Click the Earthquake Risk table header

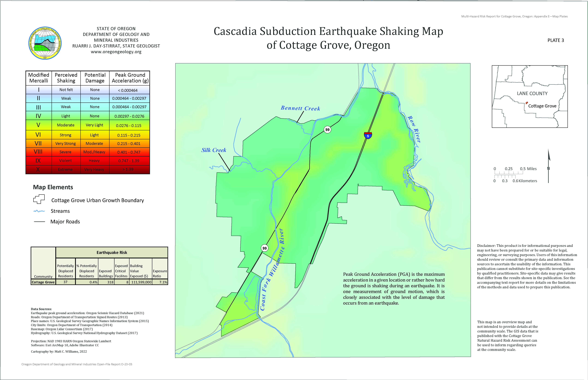[112, 252]
